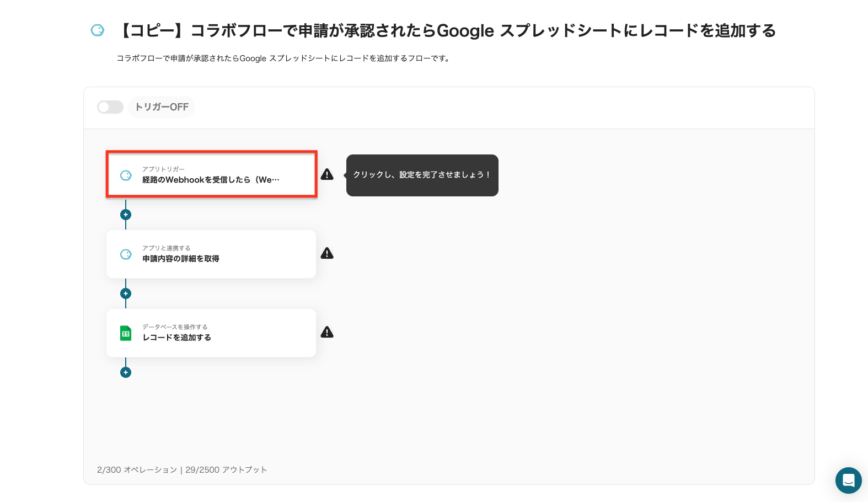Click the オペレーション usage counter text
The image size is (868, 502).
(137, 470)
